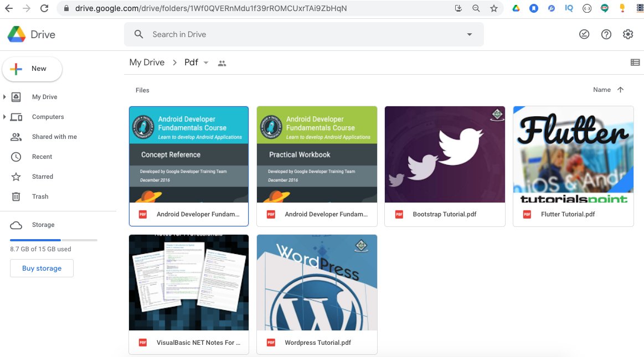Click the file name VisualBasic NET Notes For
This screenshot has width=644, height=357.
click(x=198, y=343)
